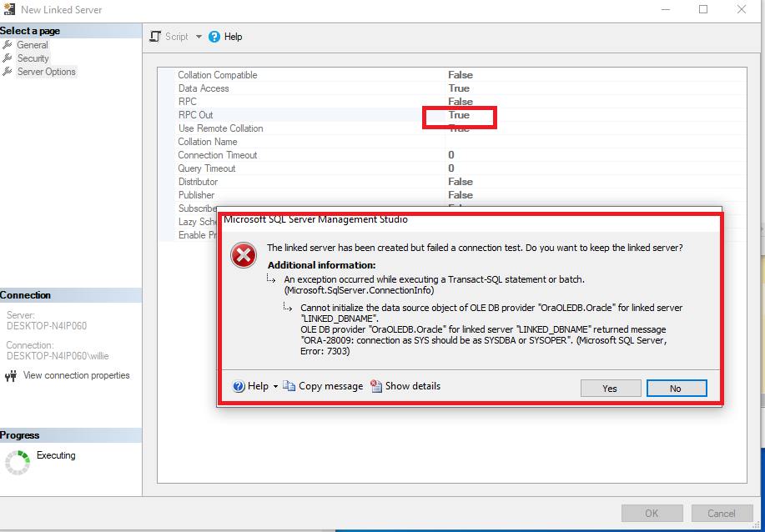
Task: Click the OK button
Action: click(x=652, y=513)
